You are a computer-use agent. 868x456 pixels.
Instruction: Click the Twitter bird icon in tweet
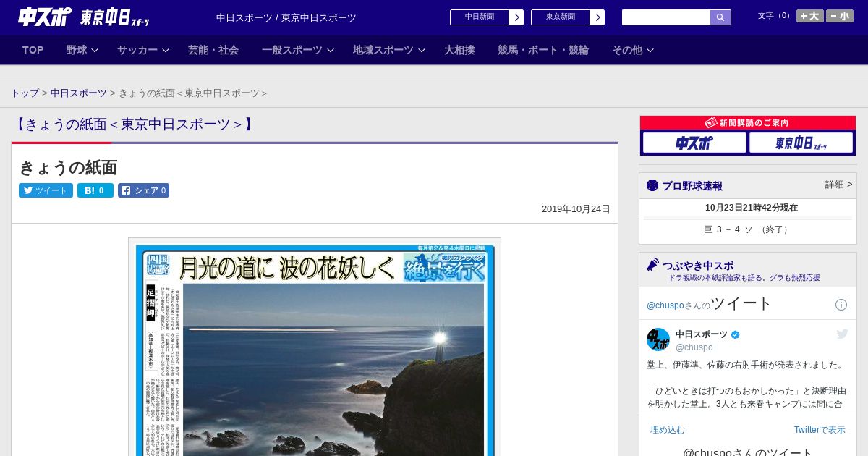tap(842, 334)
